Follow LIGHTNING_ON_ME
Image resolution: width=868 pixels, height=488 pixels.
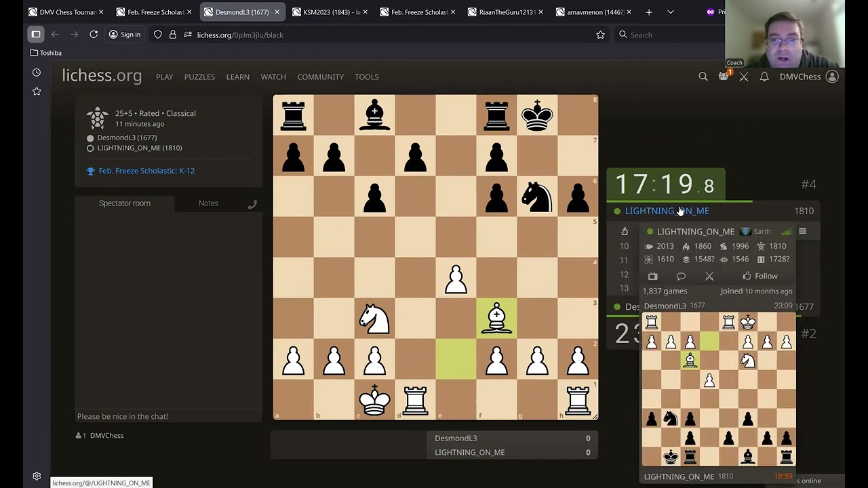click(759, 276)
